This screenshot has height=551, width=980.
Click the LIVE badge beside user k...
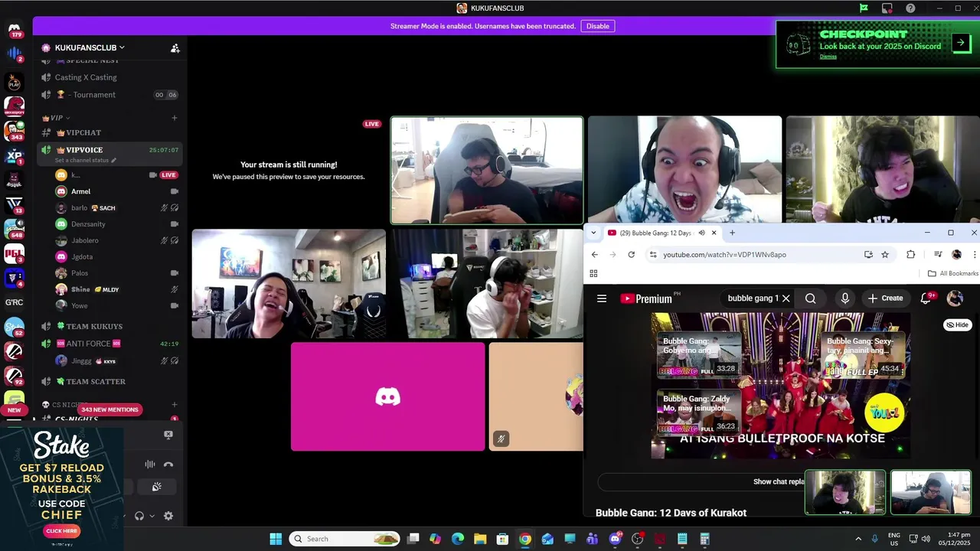click(169, 175)
